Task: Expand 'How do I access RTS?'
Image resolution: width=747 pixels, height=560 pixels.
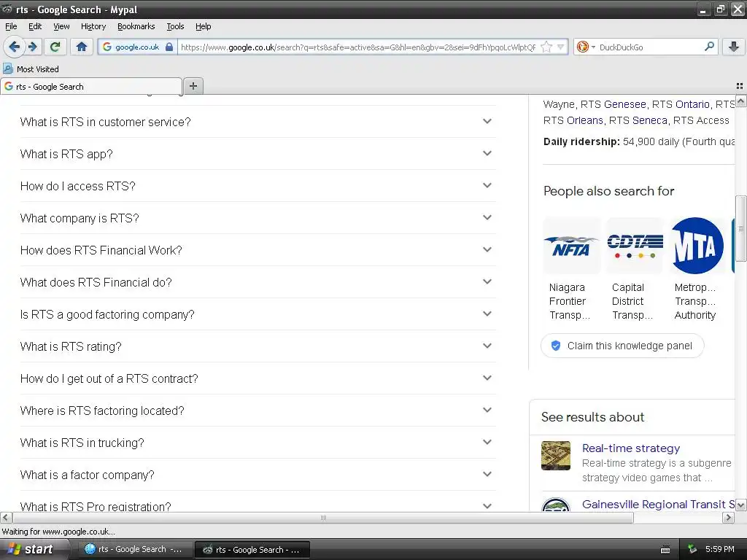Action: point(258,186)
